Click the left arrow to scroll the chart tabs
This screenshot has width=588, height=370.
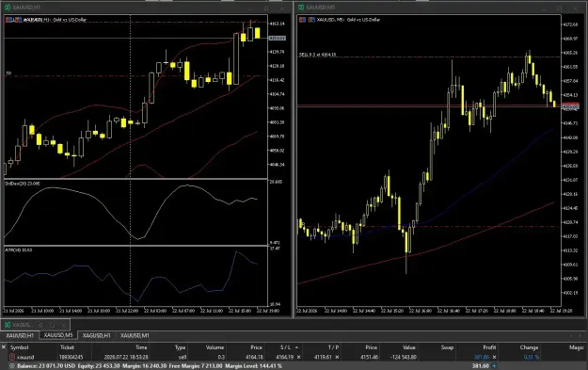(x=571, y=335)
